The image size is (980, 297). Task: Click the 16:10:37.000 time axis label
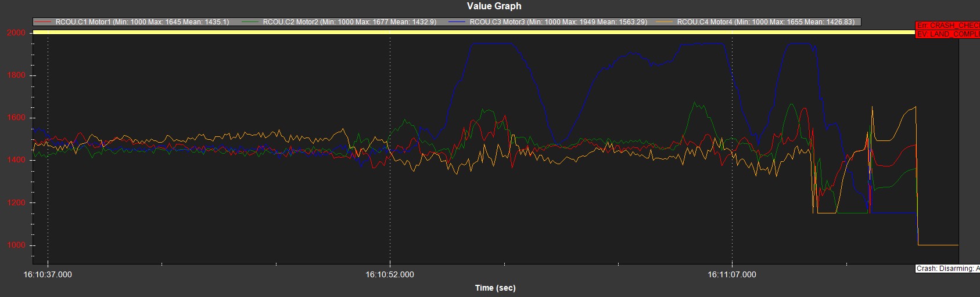point(48,274)
